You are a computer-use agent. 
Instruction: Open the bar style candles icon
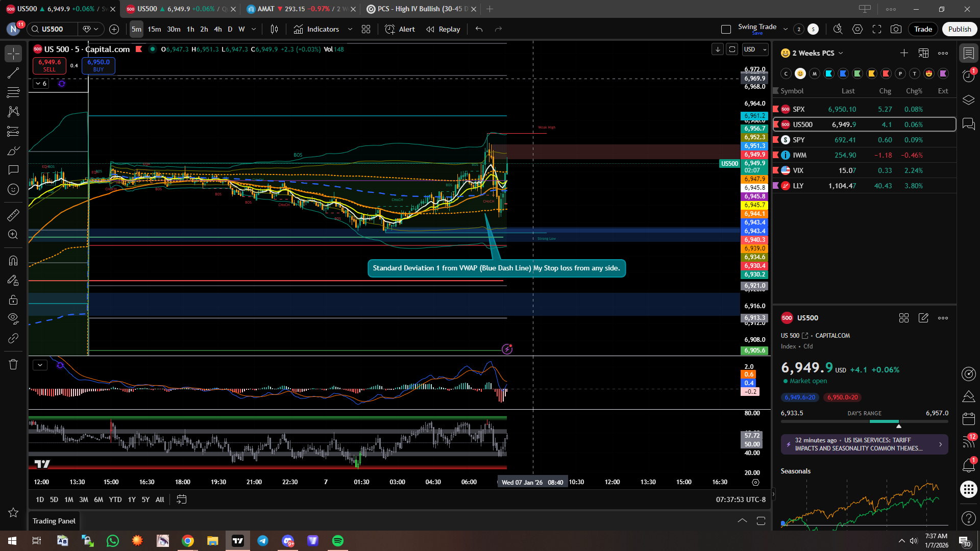tap(274, 29)
